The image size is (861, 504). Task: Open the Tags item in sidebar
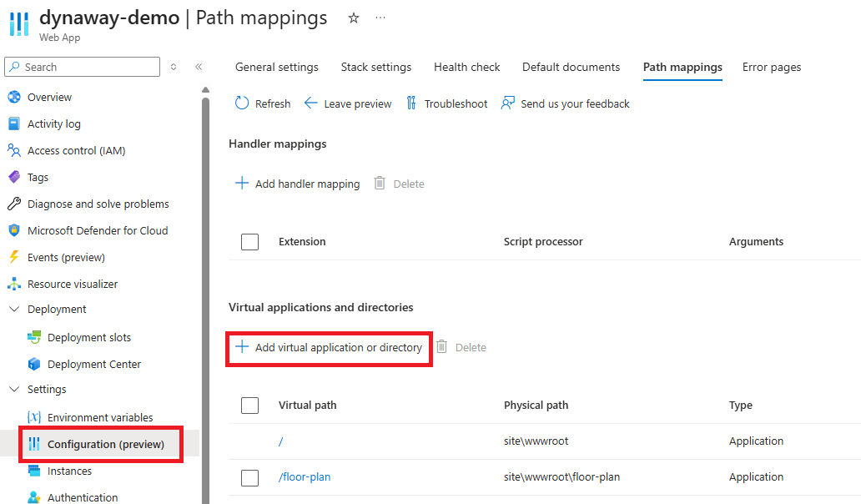[x=38, y=177]
